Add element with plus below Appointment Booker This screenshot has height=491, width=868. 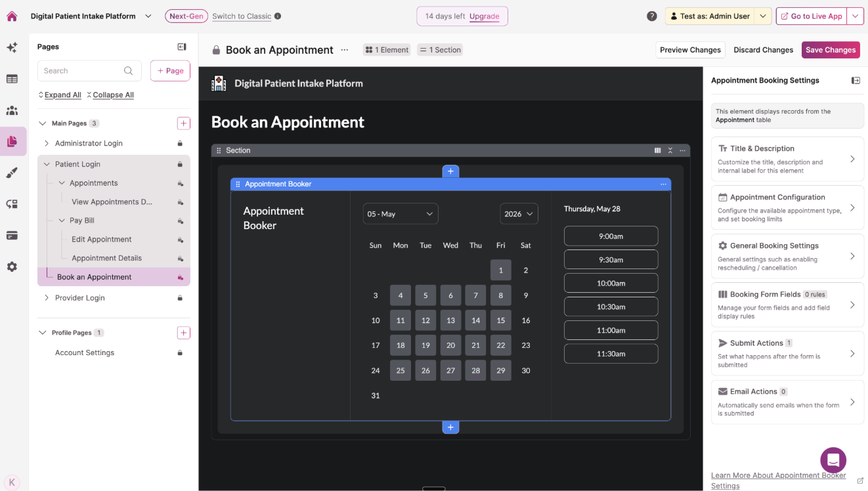450,427
